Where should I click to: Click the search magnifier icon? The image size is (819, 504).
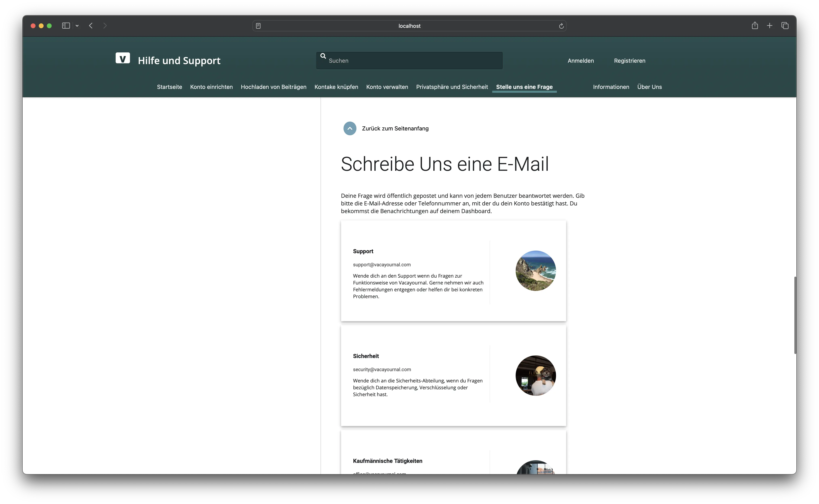[323, 56]
